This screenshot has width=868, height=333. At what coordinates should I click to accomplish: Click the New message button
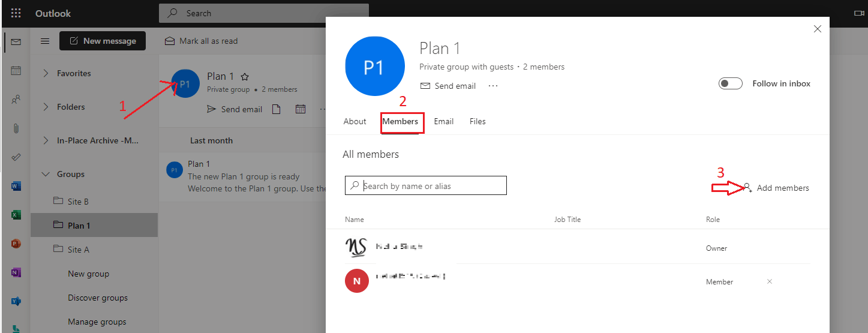point(103,41)
